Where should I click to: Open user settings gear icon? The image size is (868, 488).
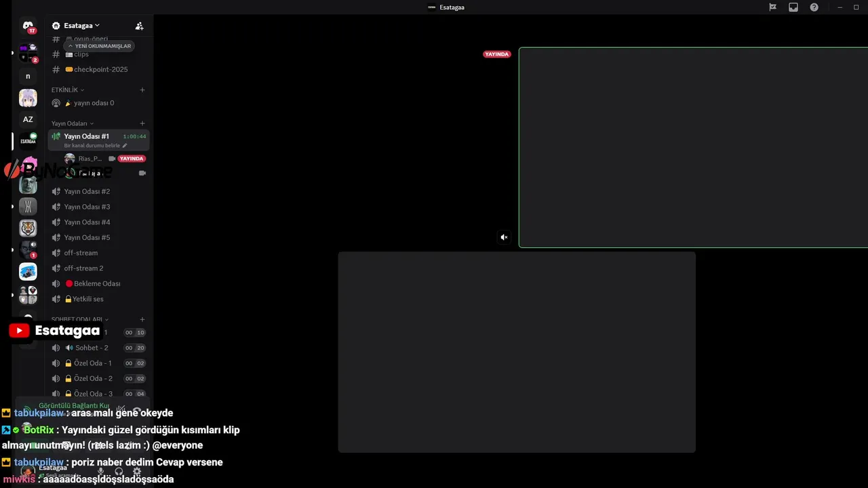click(137, 471)
